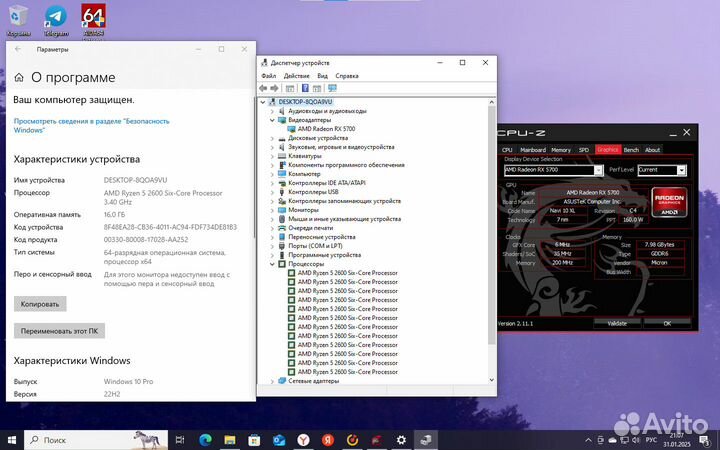Open the Windows Start button
Viewport: 720px width, 450px height.
[11, 440]
